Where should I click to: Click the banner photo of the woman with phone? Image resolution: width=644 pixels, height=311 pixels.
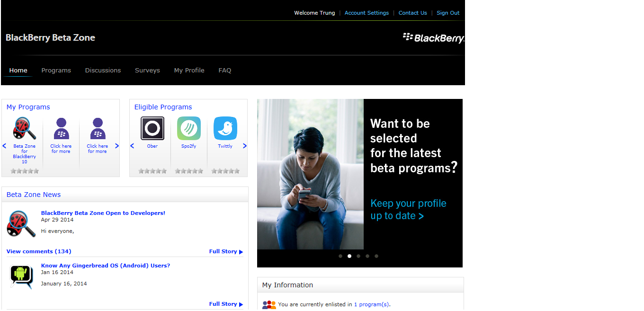pyautogui.click(x=310, y=174)
